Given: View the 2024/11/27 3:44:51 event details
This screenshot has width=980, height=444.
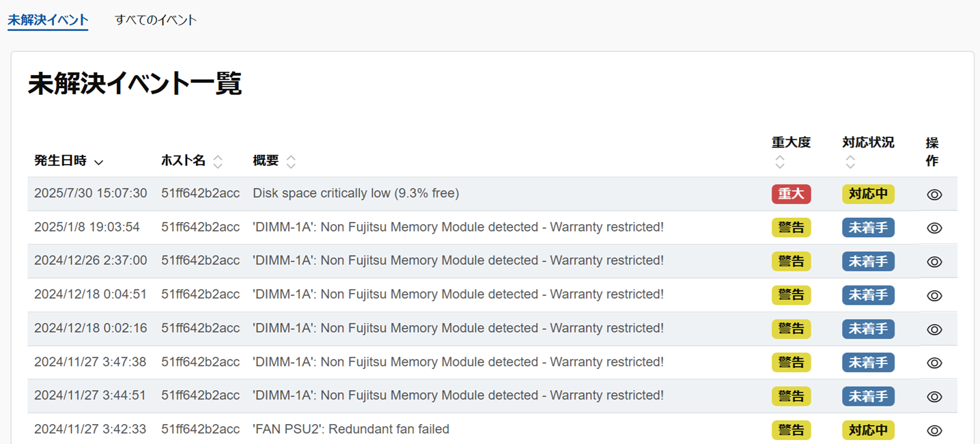Looking at the screenshot, I should tap(934, 397).
